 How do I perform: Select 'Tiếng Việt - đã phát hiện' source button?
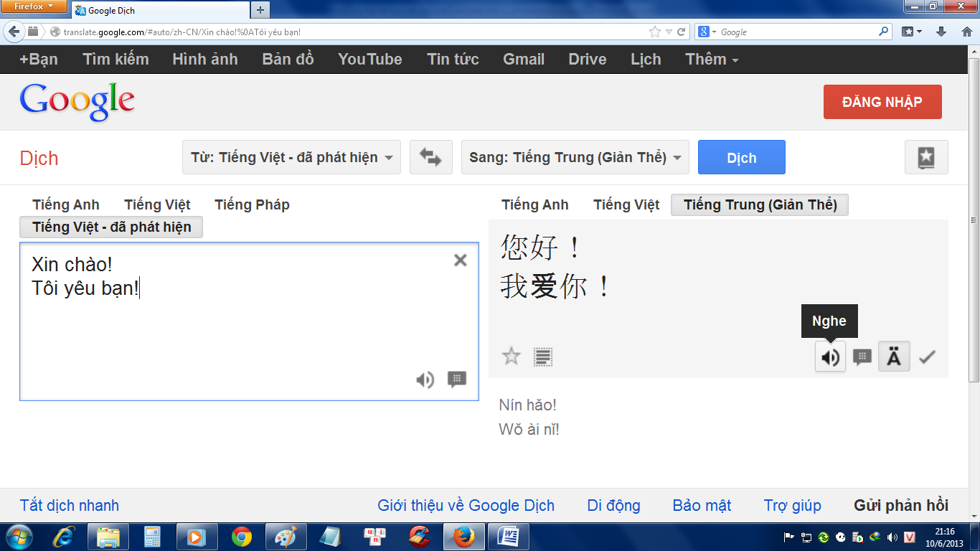pos(111,227)
